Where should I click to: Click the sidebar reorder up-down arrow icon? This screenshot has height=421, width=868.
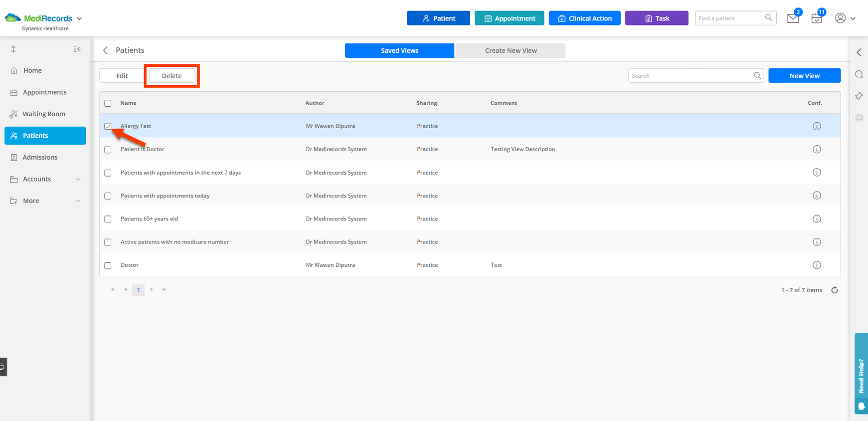(13, 49)
